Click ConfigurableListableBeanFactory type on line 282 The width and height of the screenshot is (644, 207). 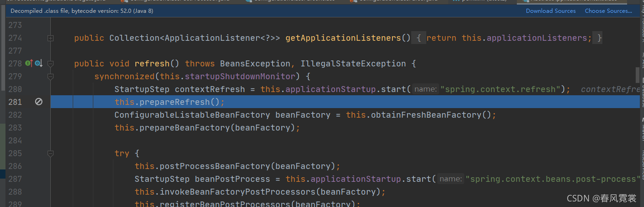click(x=192, y=115)
